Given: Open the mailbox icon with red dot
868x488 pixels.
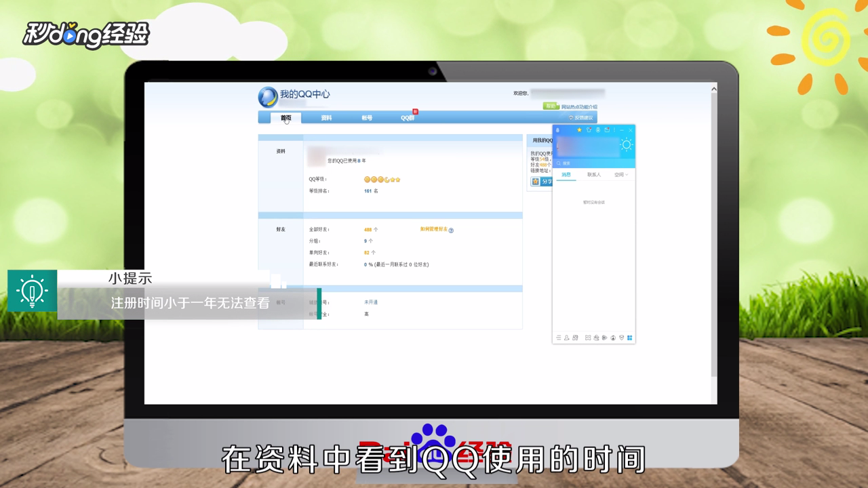Looking at the screenshot, I should point(607,129).
